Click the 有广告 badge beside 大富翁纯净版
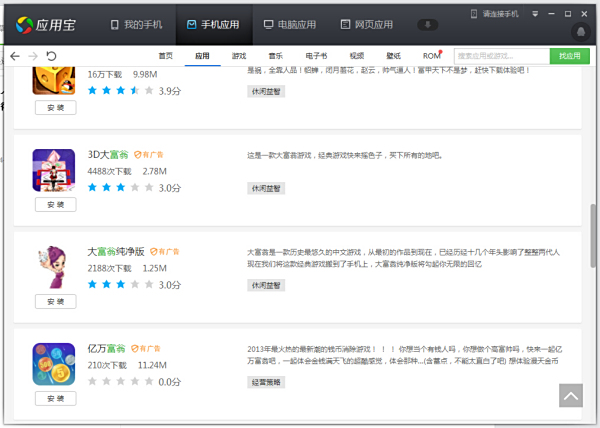 point(165,252)
